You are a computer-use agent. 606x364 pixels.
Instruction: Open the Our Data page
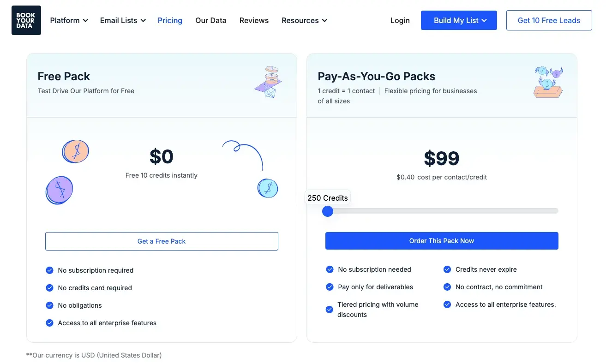coord(211,20)
